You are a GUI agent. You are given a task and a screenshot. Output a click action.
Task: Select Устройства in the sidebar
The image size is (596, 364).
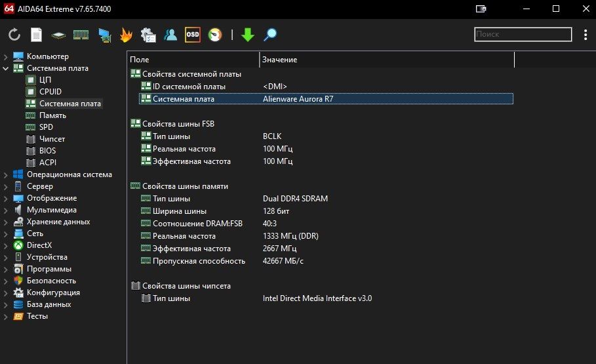pyautogui.click(x=47, y=257)
